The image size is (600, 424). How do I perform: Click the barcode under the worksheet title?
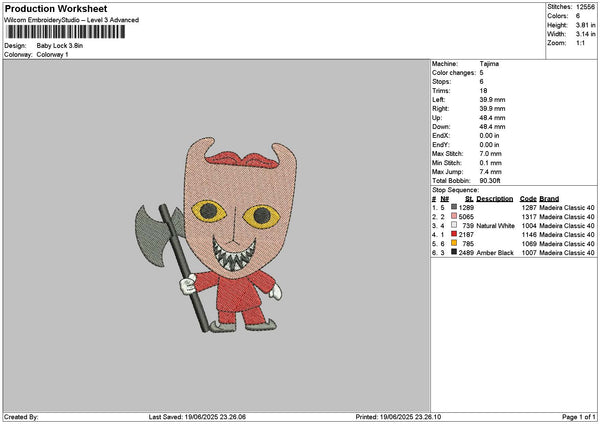(x=67, y=32)
